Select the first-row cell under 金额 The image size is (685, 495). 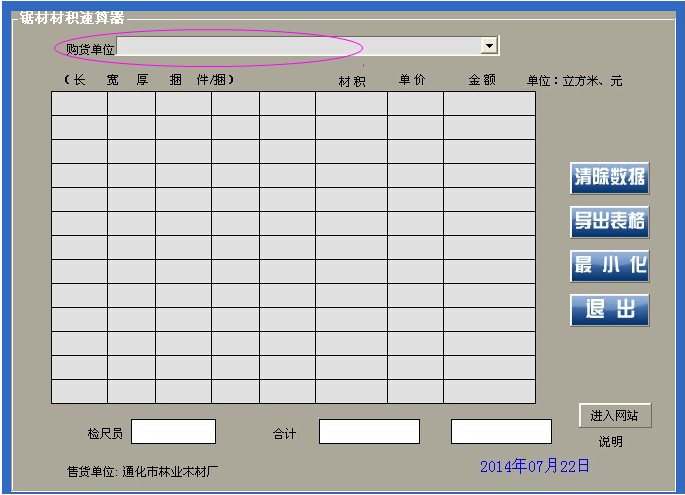coord(490,104)
